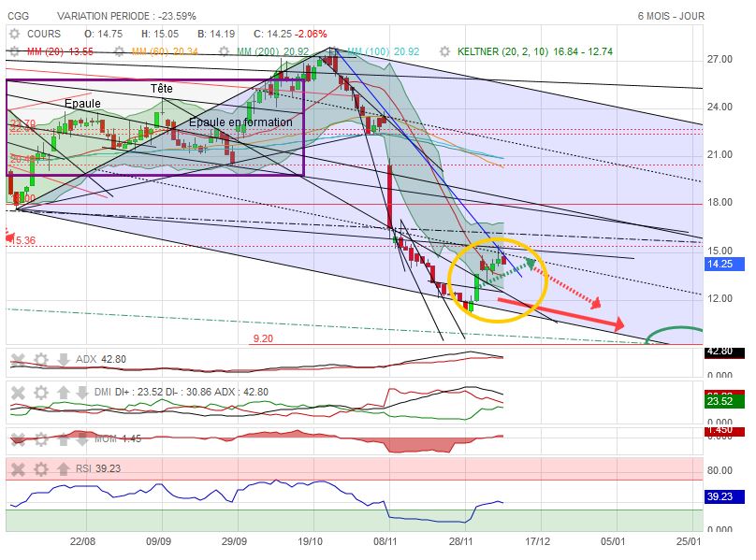The width and height of the screenshot is (756, 560).
Task: Move the MOM panel down
Action: click(82, 439)
